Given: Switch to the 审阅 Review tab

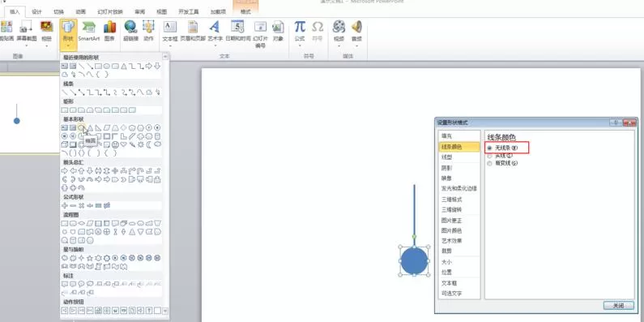Looking at the screenshot, I should 139,12.
